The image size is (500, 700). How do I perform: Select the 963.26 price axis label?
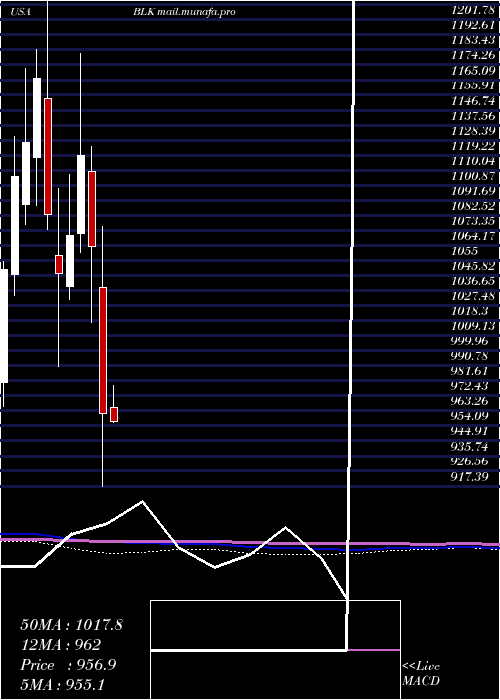click(x=470, y=401)
